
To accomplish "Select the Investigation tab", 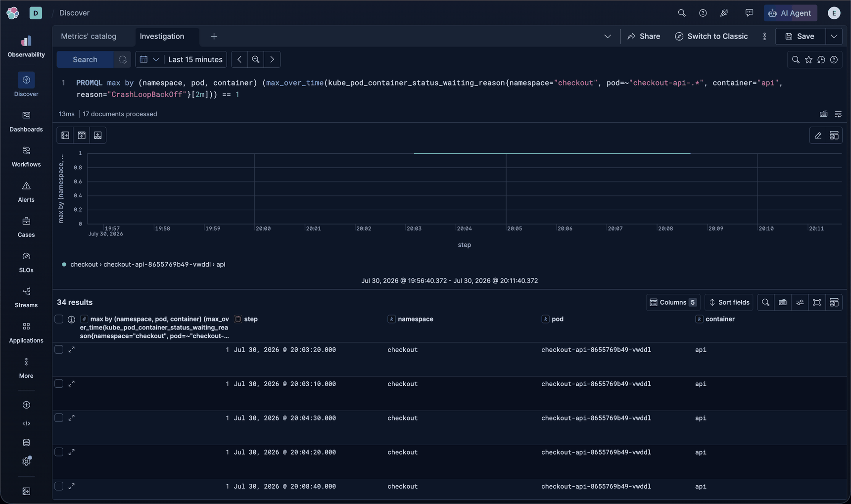I will [162, 36].
